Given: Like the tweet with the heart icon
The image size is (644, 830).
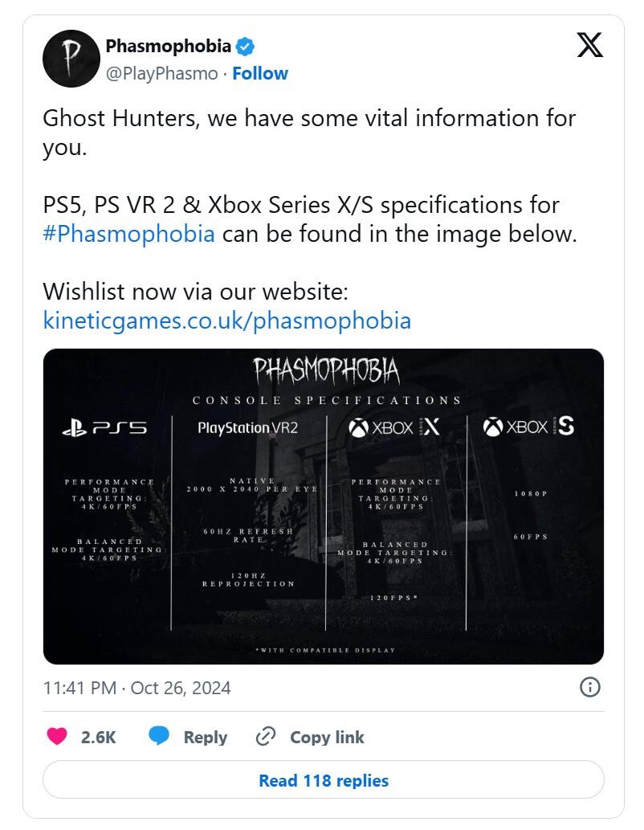Looking at the screenshot, I should [x=56, y=737].
